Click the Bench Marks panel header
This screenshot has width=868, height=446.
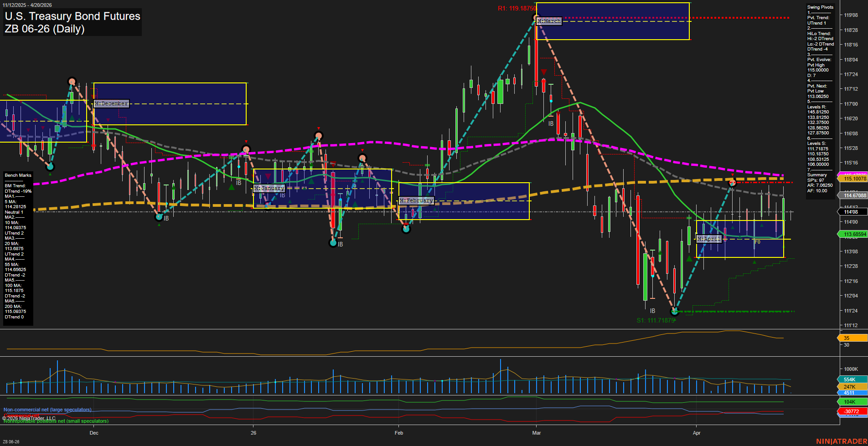pyautogui.click(x=18, y=175)
